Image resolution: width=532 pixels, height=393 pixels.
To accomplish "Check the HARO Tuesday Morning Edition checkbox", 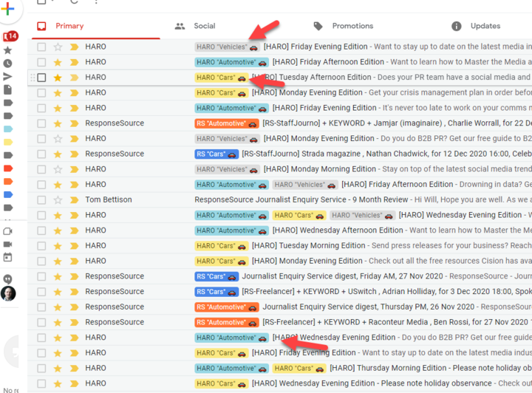I will [x=41, y=246].
